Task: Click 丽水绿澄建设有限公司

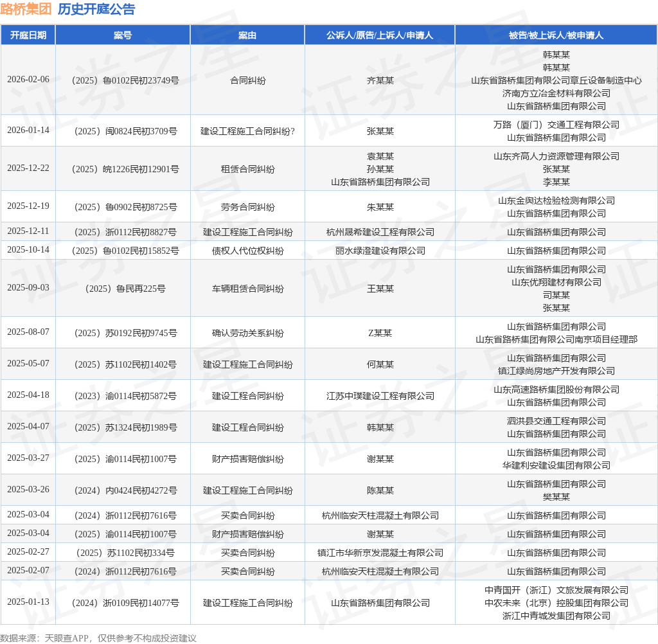Action: (380, 251)
